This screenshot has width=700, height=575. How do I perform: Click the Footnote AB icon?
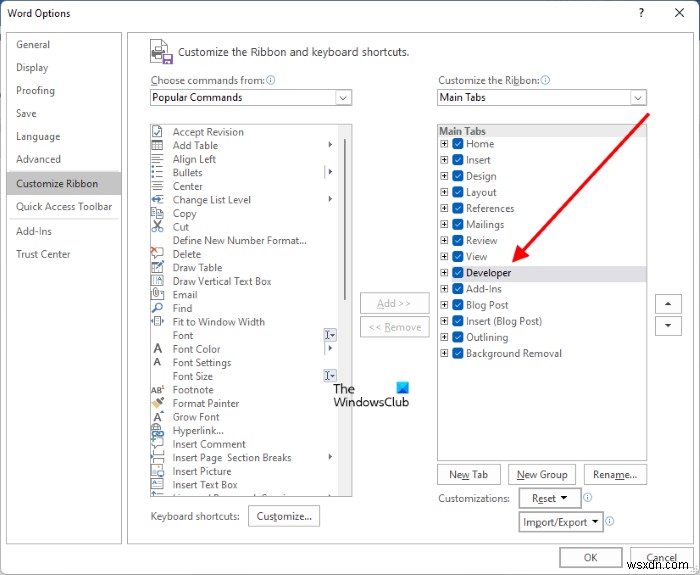pyautogui.click(x=157, y=390)
